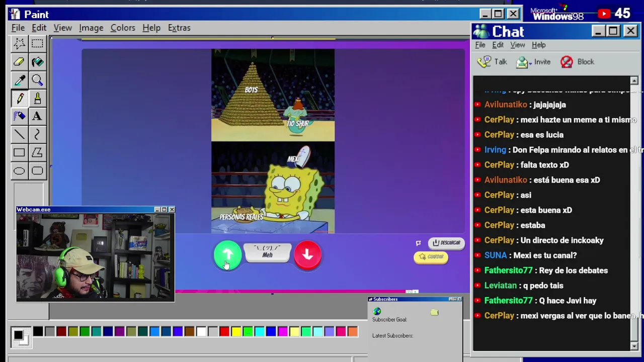
Task: Click the Chat scrollbar down arrow
Action: tap(634, 345)
